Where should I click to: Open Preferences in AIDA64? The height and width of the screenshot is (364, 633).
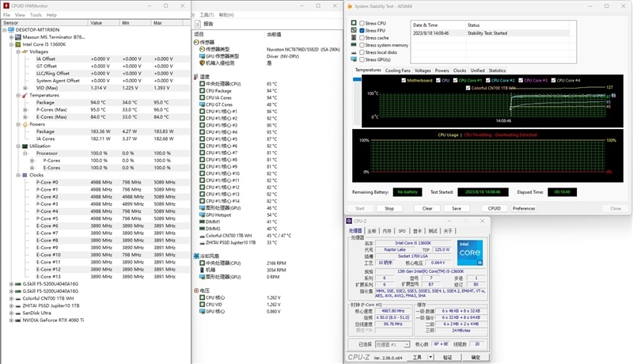click(524, 209)
